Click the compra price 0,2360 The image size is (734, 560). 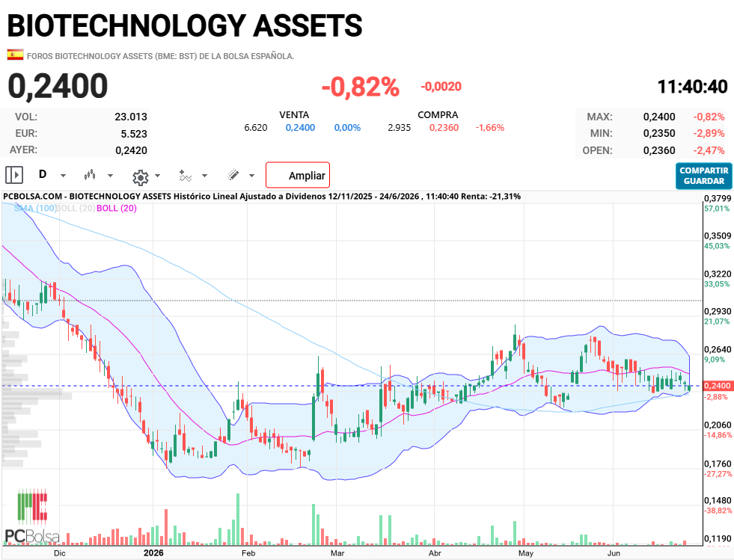tap(444, 128)
